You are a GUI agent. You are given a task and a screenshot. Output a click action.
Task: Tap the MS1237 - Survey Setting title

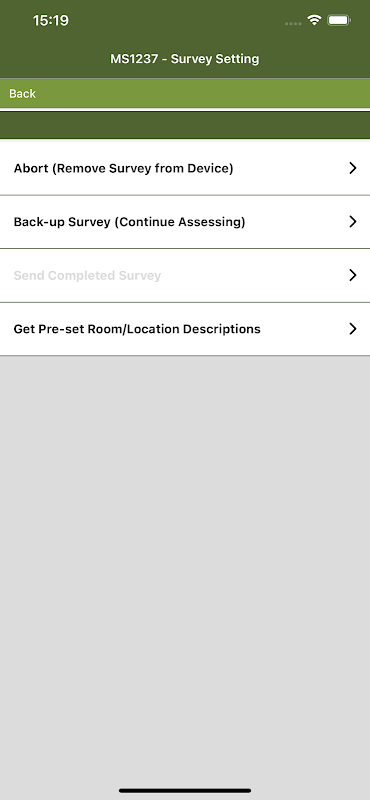coord(185,59)
